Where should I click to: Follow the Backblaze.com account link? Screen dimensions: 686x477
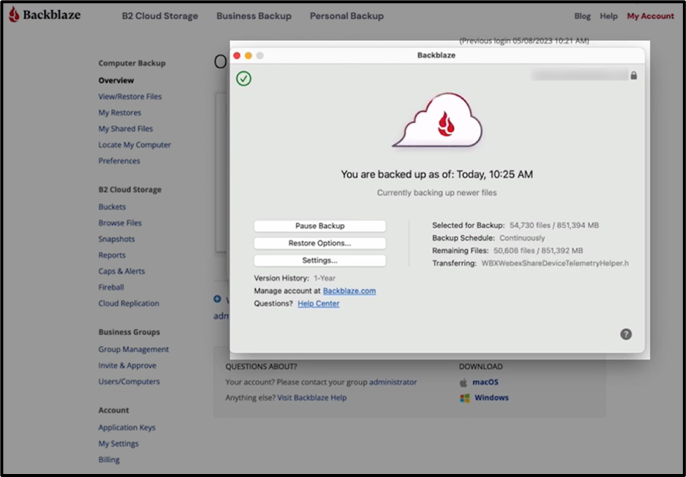349,291
